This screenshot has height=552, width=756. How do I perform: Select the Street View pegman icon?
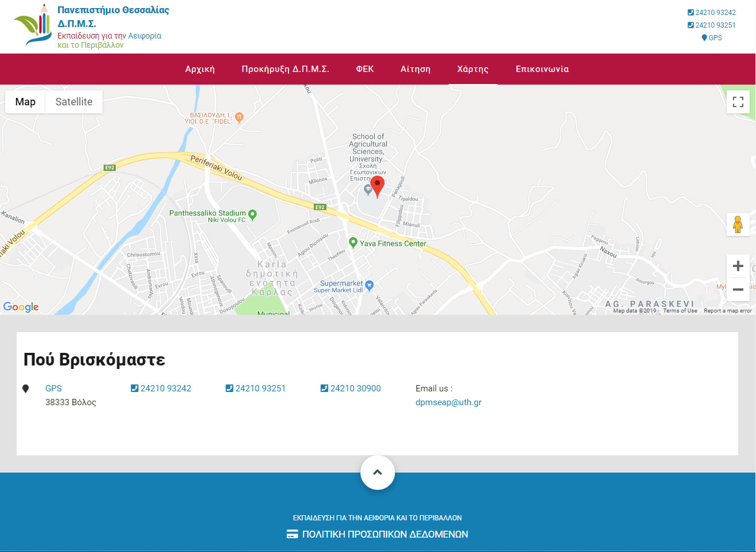tap(738, 224)
